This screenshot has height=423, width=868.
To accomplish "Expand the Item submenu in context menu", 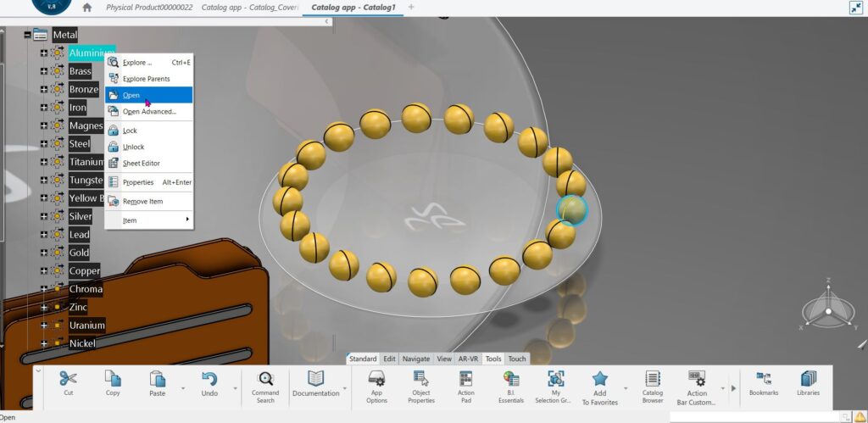I will coord(187,220).
